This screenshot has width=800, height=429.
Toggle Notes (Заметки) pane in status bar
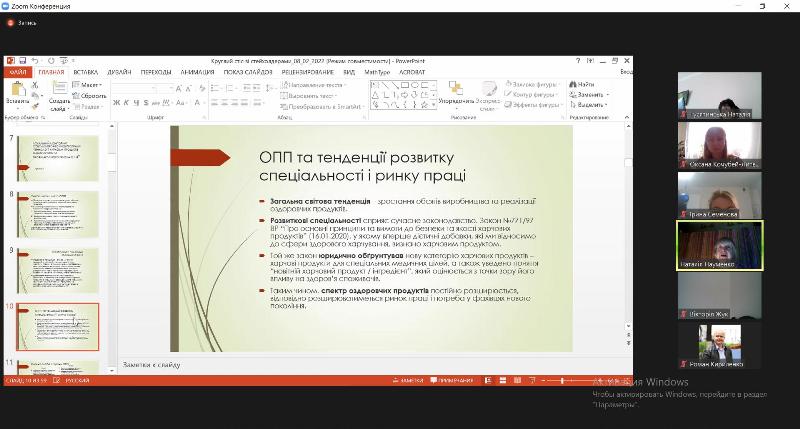pyautogui.click(x=408, y=381)
